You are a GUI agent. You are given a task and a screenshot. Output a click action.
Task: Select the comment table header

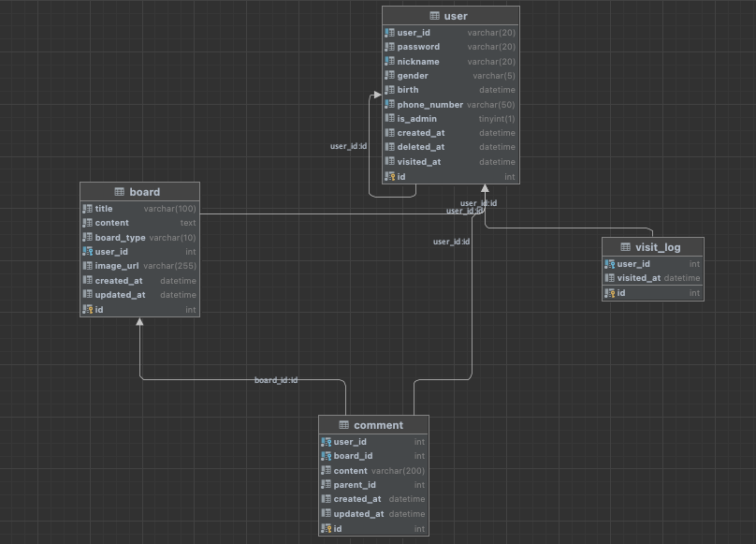point(373,425)
